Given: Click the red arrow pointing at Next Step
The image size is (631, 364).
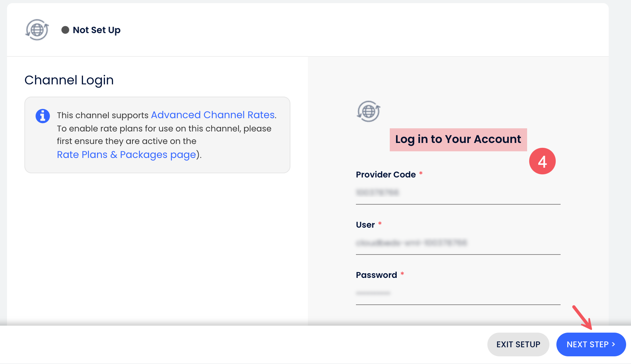Looking at the screenshot, I should [582, 317].
